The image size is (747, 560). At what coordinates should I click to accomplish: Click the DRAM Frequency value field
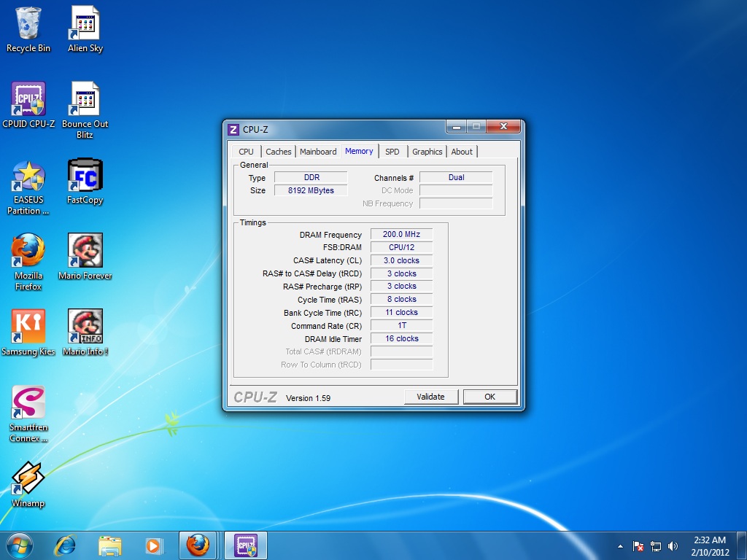coord(400,234)
